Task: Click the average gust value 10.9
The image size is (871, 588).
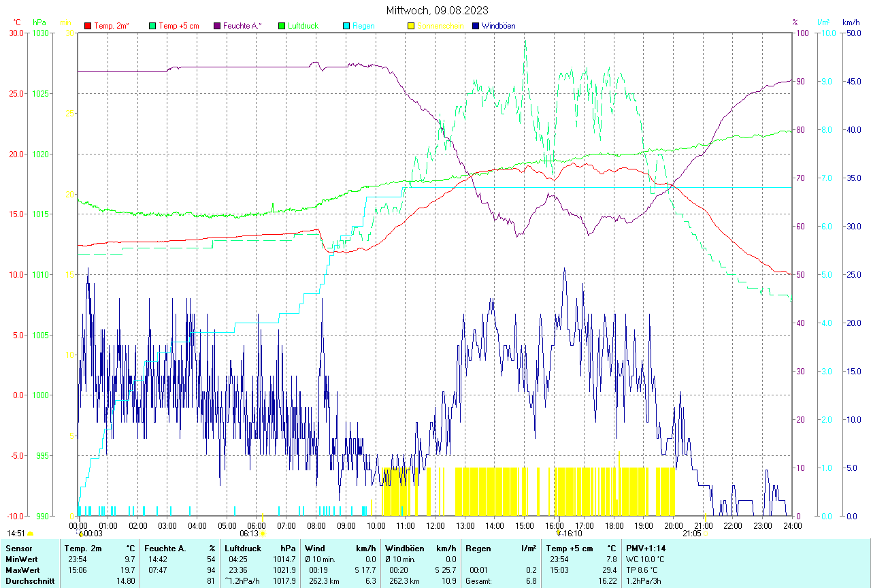Action: pos(448,581)
